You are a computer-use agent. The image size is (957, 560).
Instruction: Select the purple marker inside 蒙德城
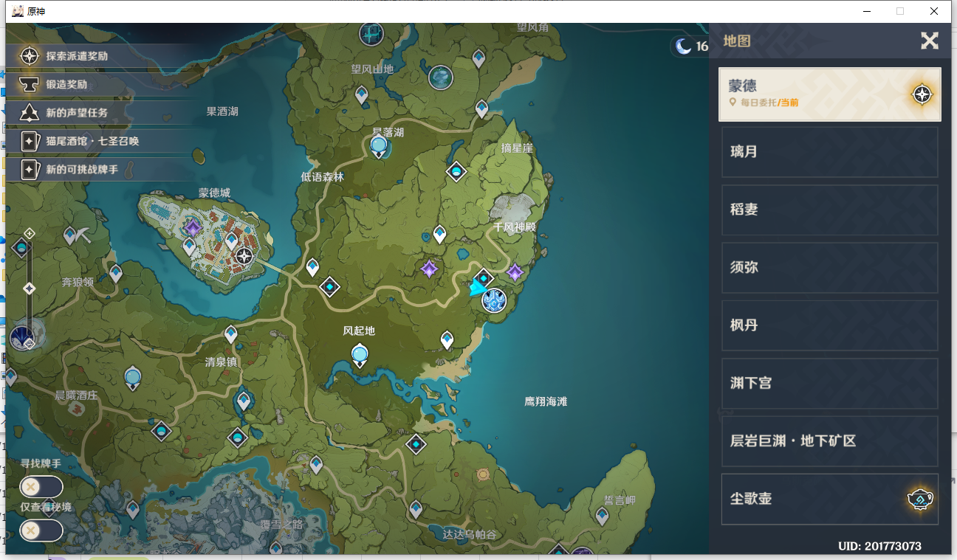193,227
